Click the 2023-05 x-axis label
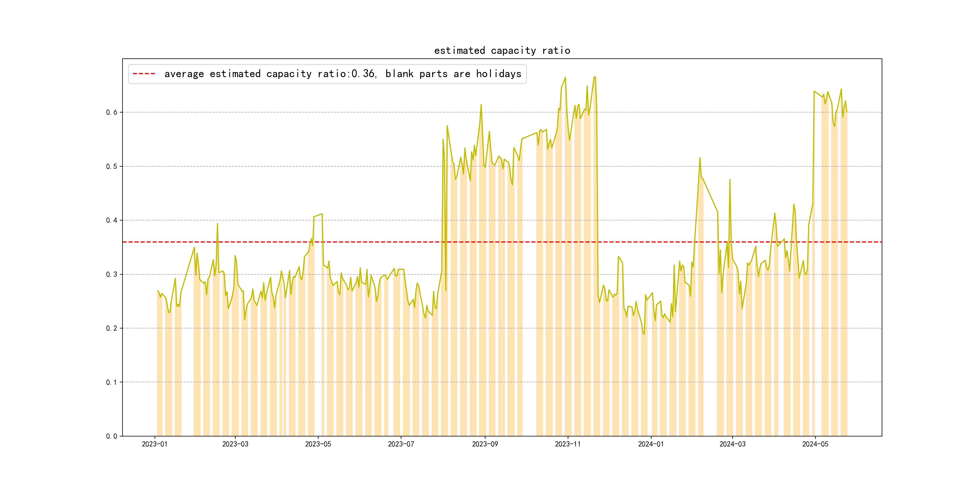This screenshot has height=490, width=980. [x=318, y=444]
